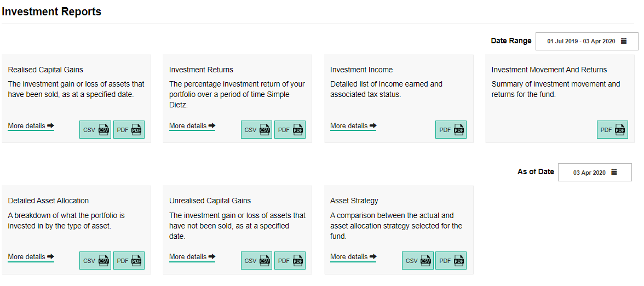Export Investment Returns as CSV
This screenshot has height=286, width=644.
pyautogui.click(x=257, y=130)
